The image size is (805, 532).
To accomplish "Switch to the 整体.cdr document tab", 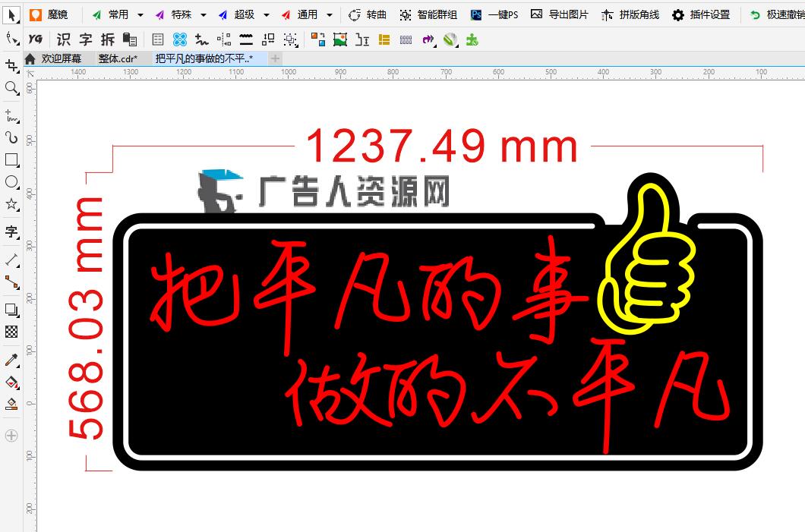I will pos(118,58).
